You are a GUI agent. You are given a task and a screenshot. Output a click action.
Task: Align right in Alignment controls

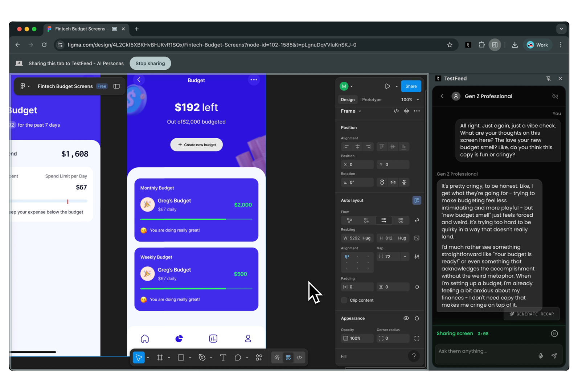369,147
